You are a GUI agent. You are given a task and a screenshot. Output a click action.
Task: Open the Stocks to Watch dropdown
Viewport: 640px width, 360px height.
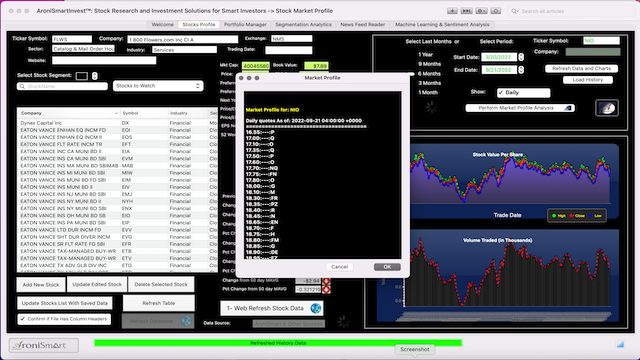pos(158,86)
